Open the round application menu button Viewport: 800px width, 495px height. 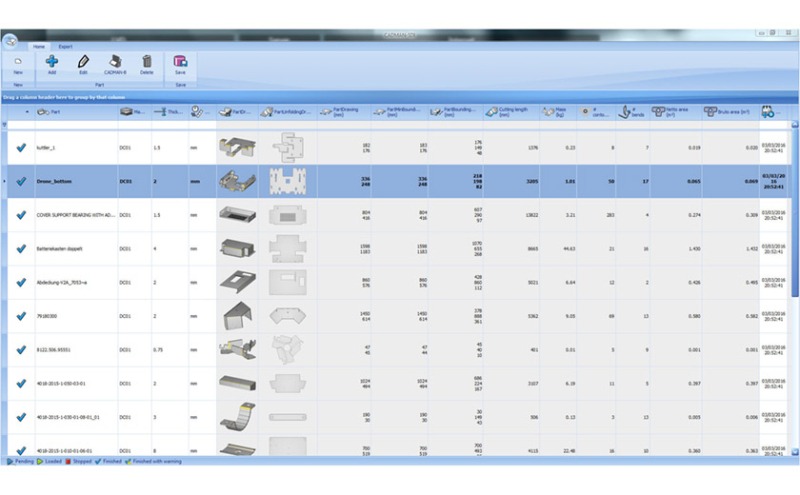(10, 41)
